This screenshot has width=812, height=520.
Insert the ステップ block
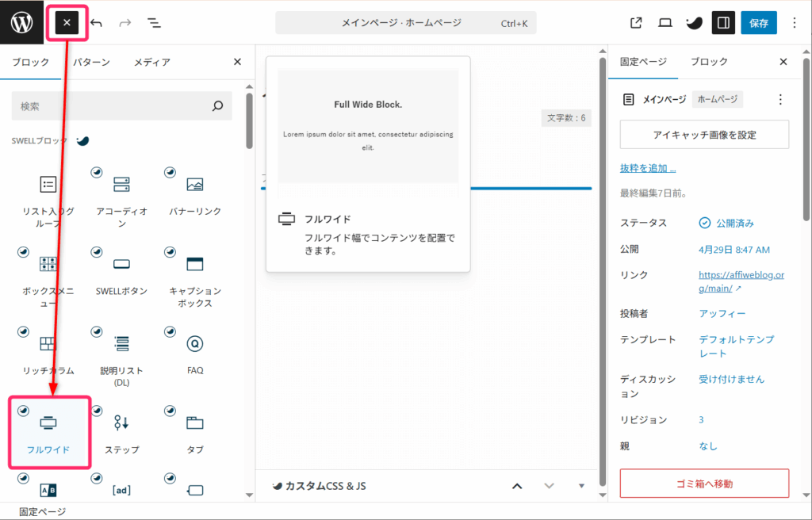[121, 434]
